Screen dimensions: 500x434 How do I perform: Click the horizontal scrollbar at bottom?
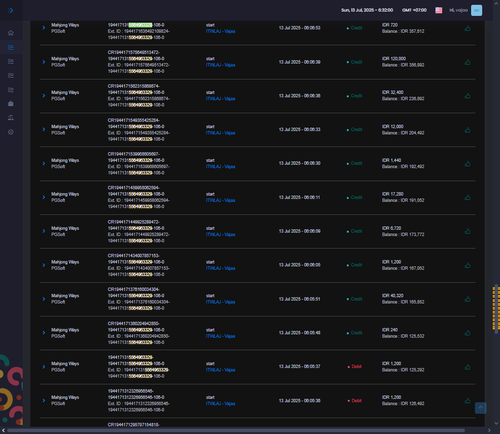click(236, 431)
